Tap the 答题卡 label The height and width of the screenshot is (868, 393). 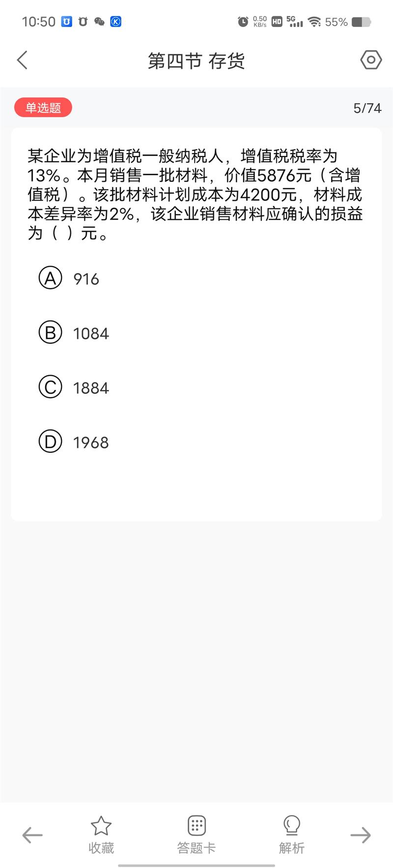click(196, 848)
